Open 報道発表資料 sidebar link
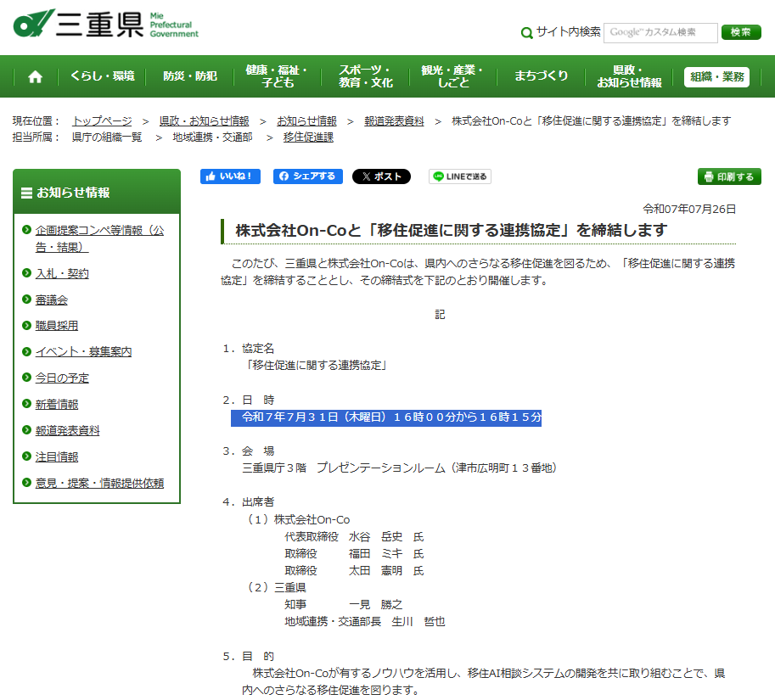 pyautogui.click(x=67, y=431)
